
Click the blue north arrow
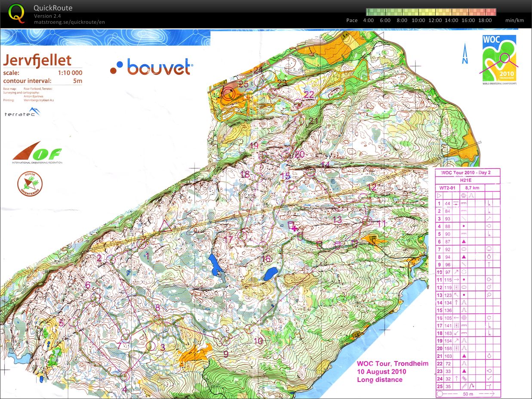point(465,54)
